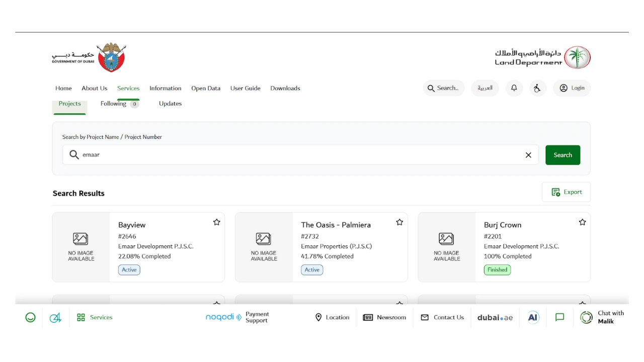The width and height of the screenshot is (644, 362).
Task: Favorite the Bayview project star
Action: 216,222
